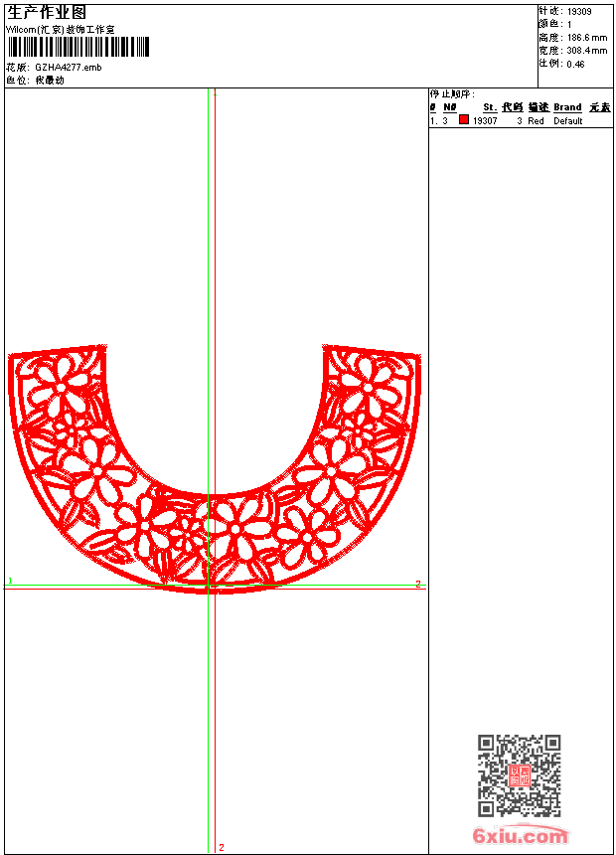Select the stitch count 19307 entry

point(485,121)
